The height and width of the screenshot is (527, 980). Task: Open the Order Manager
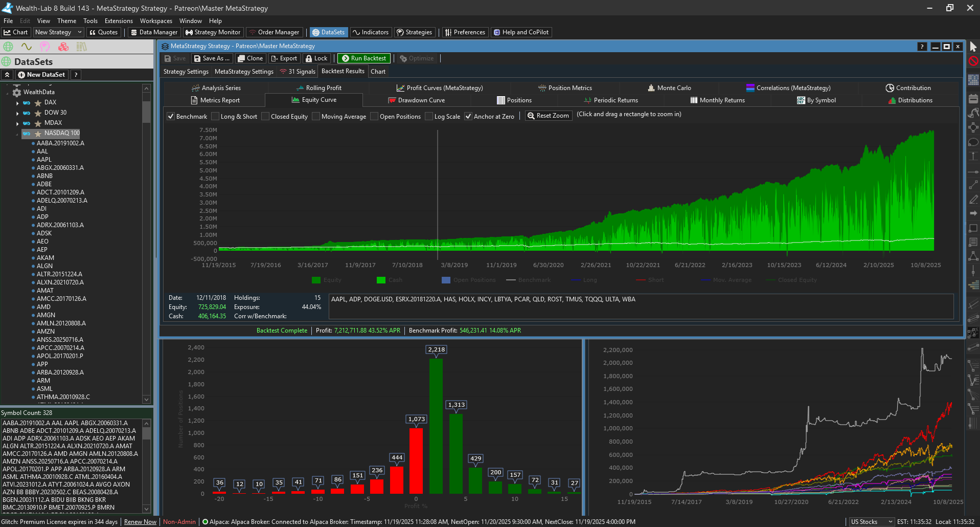click(275, 32)
